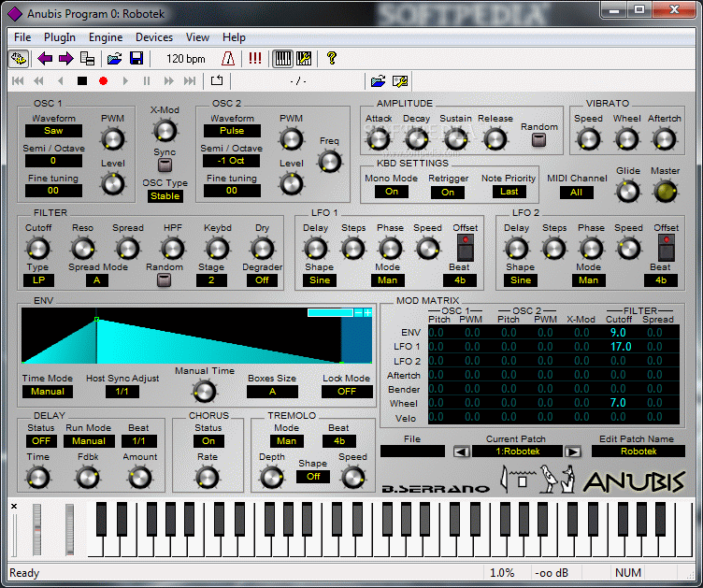This screenshot has width=703, height=588.
Task: Toggle Retrigger On field
Action: click(448, 193)
